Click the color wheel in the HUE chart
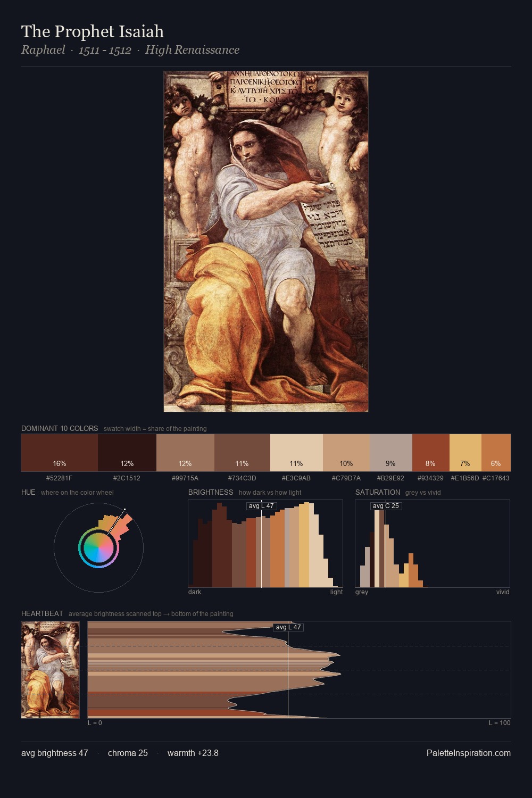This screenshot has height=798, width=532. pos(98,547)
